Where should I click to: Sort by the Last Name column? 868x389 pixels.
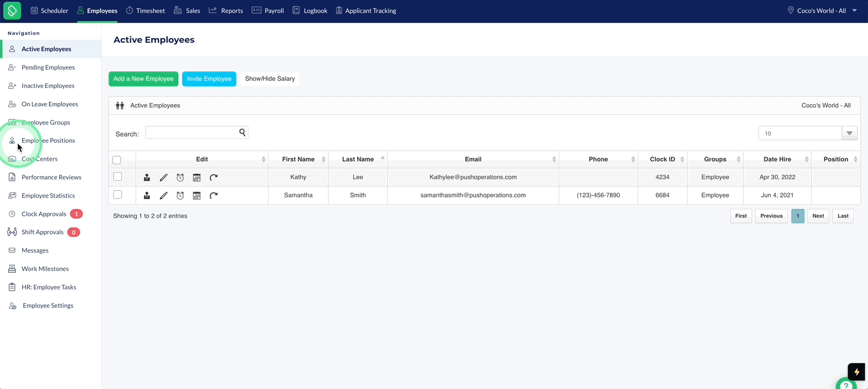point(358,159)
